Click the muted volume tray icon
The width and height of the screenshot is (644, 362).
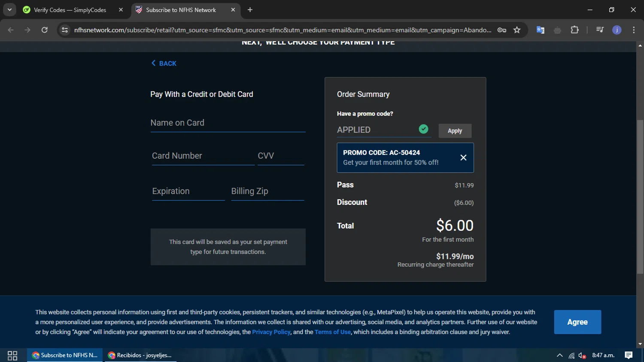coord(582,356)
